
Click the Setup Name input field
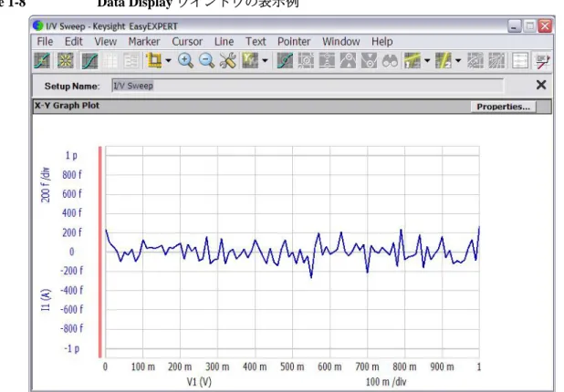[x=308, y=86]
